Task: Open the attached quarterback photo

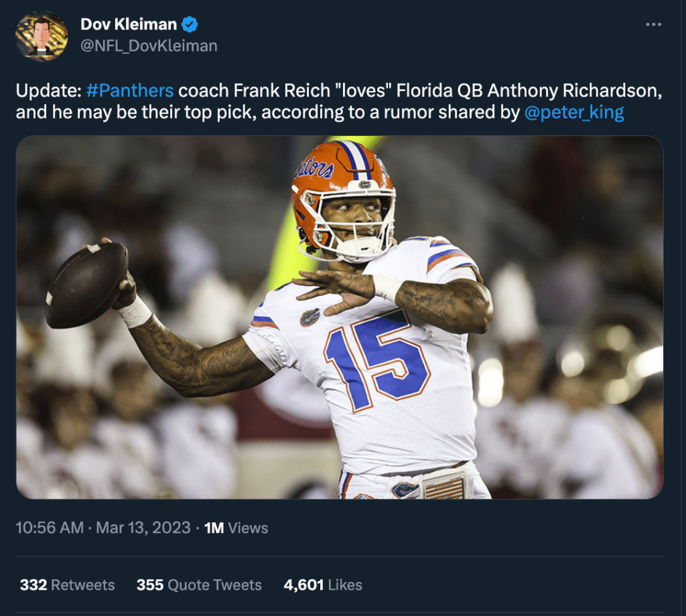Action: pos(339,317)
